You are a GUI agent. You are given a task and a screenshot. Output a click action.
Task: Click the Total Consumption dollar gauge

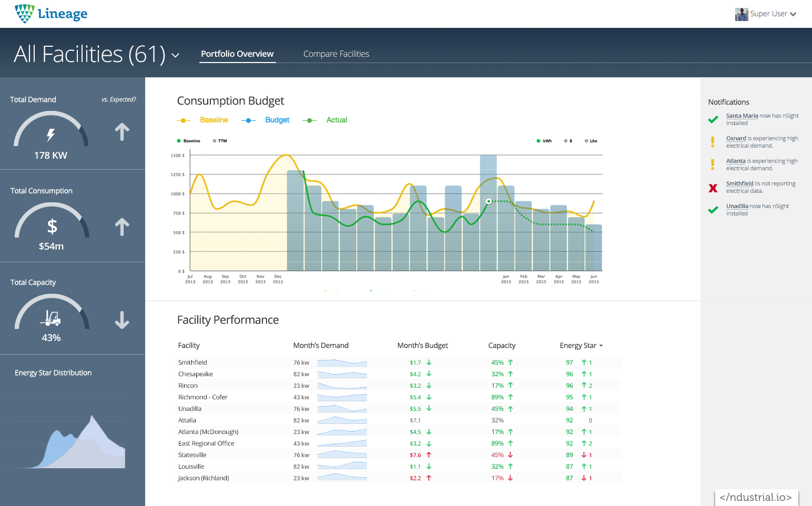(x=52, y=226)
